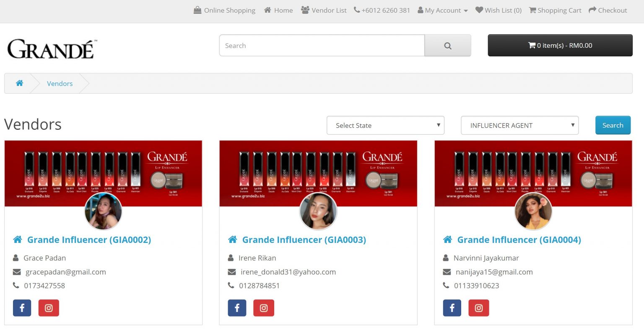Click Vendors breadcrumb link
Image resolution: width=644 pixels, height=335 pixels.
coord(60,83)
